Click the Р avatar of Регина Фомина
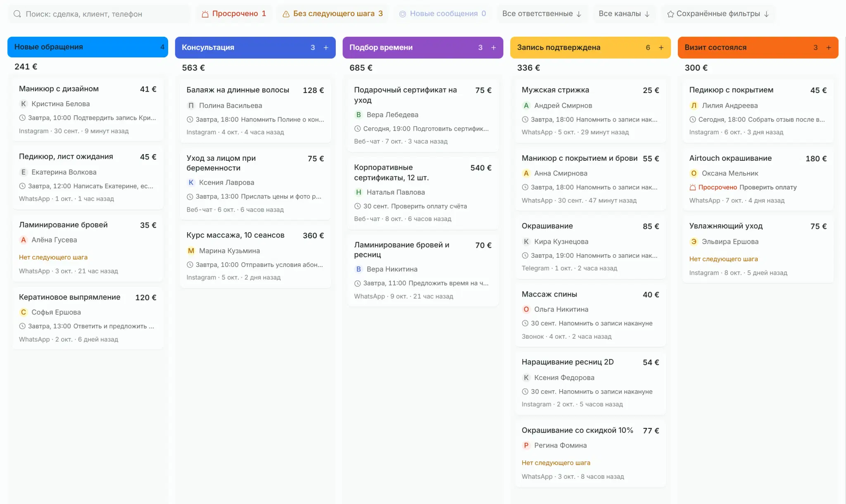 [x=526, y=445]
